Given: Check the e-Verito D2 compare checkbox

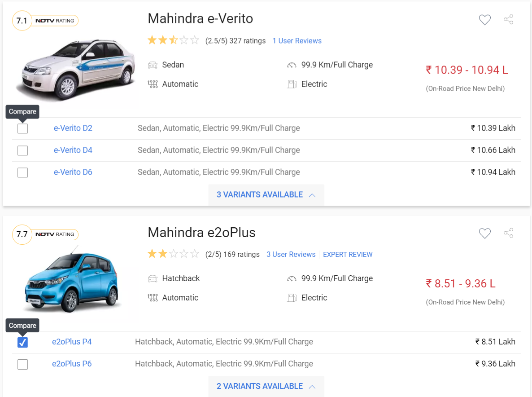Looking at the screenshot, I should [x=23, y=128].
